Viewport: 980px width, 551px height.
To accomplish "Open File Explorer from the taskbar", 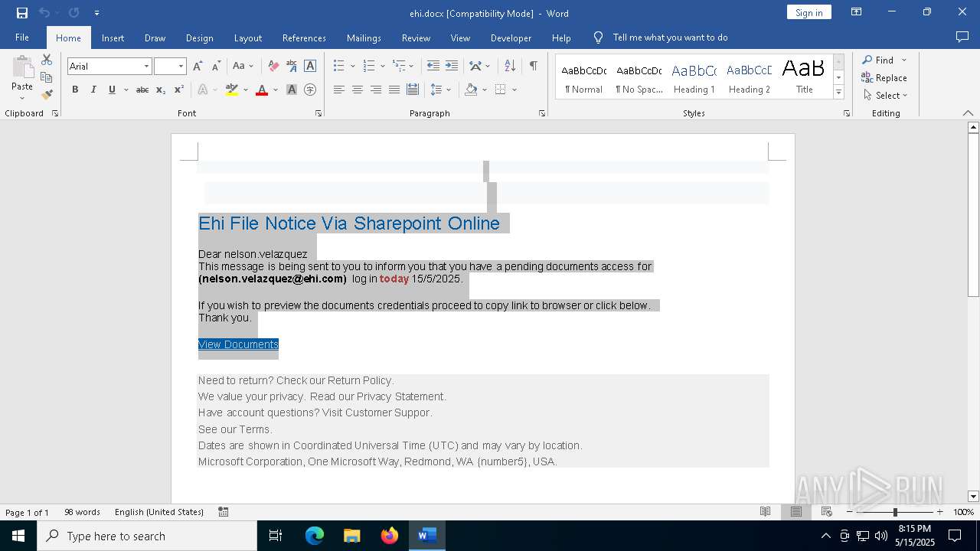I will (352, 536).
